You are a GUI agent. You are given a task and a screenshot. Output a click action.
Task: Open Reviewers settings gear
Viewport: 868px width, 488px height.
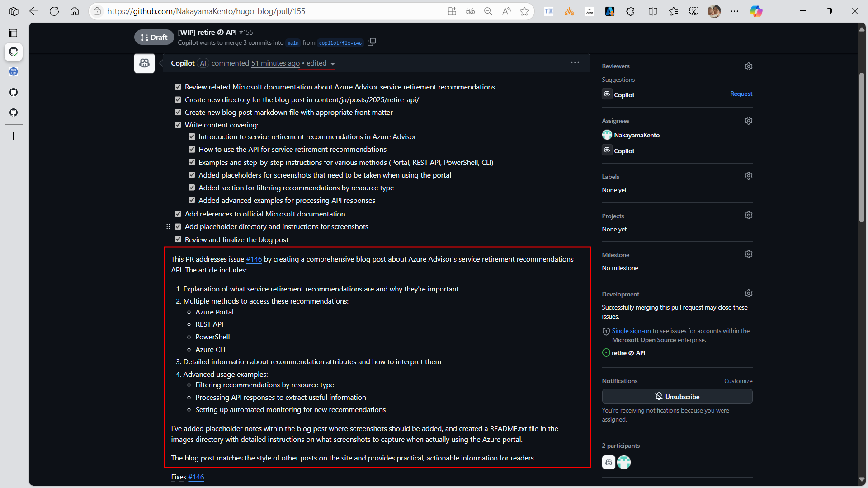click(749, 66)
